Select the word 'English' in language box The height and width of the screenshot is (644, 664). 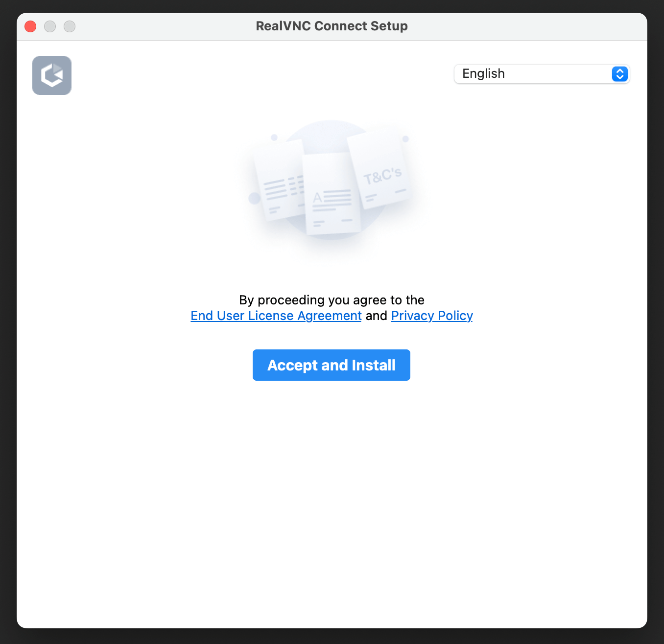[483, 74]
